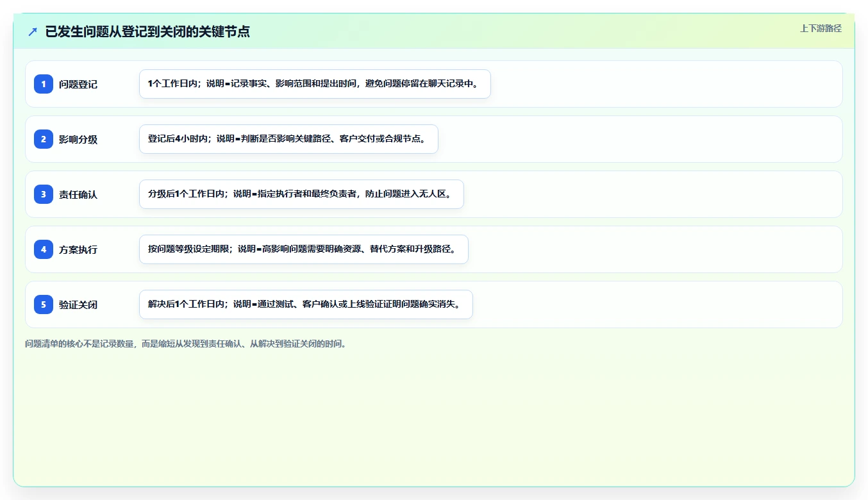Select step number 2 badge for 影响分级
The width and height of the screenshot is (868, 500).
(x=44, y=139)
